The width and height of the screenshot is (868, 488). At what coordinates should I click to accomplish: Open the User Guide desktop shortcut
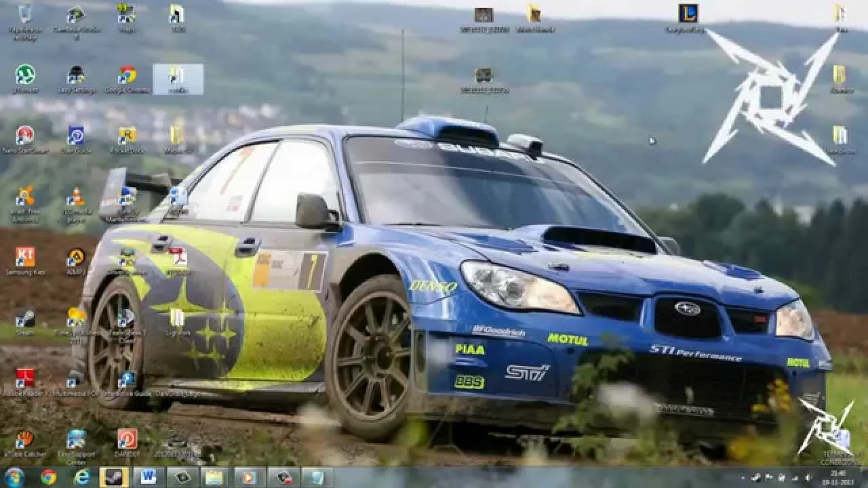coord(76,140)
